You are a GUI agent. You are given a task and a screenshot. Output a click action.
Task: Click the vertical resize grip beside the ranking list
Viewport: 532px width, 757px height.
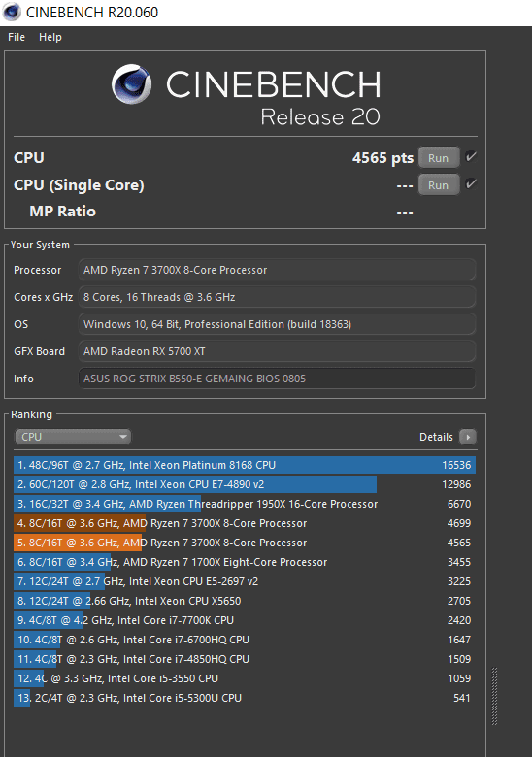click(x=494, y=696)
